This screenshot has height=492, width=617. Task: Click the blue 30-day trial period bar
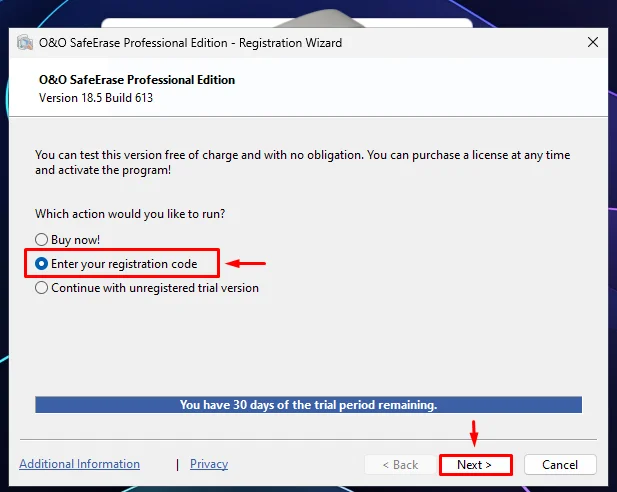pyautogui.click(x=308, y=405)
